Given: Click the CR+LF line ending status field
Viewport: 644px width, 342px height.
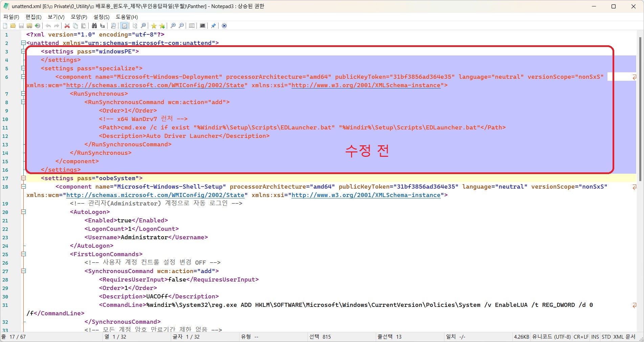Looking at the screenshot, I should click(x=581, y=337).
